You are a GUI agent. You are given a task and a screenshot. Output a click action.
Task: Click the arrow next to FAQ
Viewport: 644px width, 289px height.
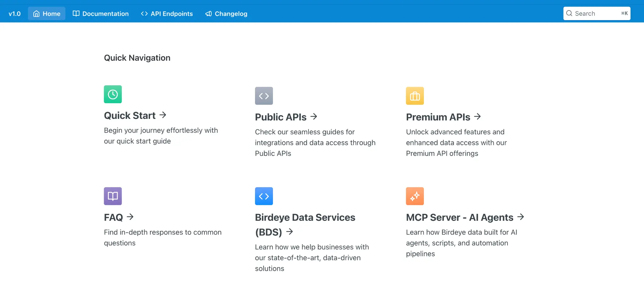[x=130, y=217]
